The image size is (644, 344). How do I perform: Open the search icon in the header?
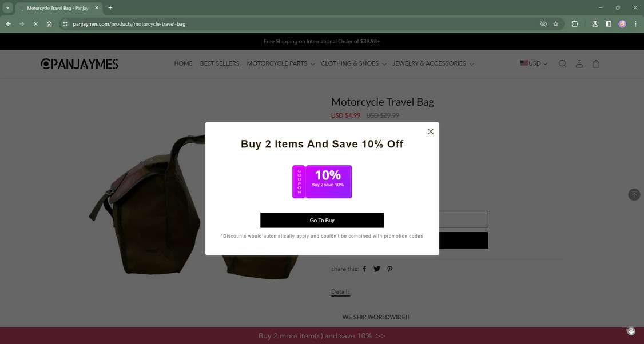[x=562, y=63]
